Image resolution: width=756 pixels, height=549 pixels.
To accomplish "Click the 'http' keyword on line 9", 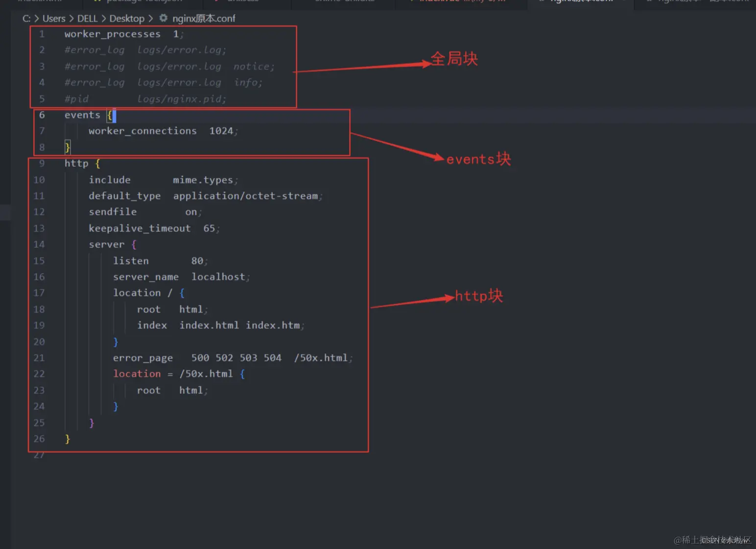I will point(76,163).
